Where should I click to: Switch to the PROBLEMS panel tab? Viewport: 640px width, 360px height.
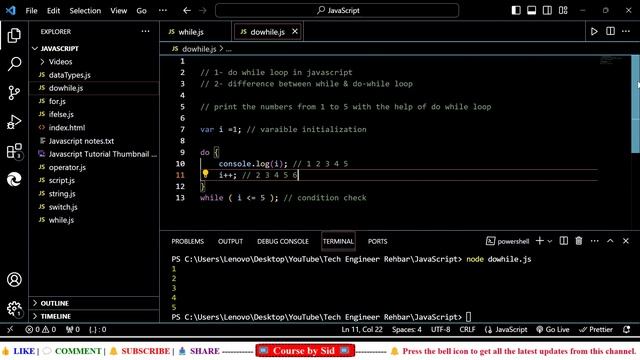(x=187, y=241)
